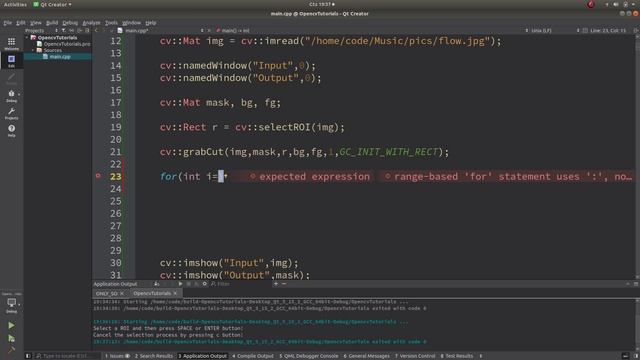Open the clock at top bar

click(322, 4)
